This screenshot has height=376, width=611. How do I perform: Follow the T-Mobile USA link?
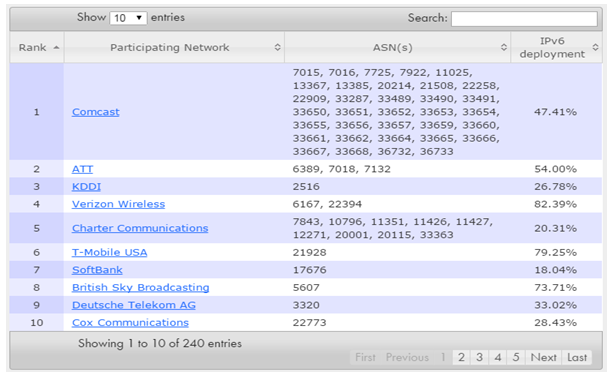tap(109, 252)
